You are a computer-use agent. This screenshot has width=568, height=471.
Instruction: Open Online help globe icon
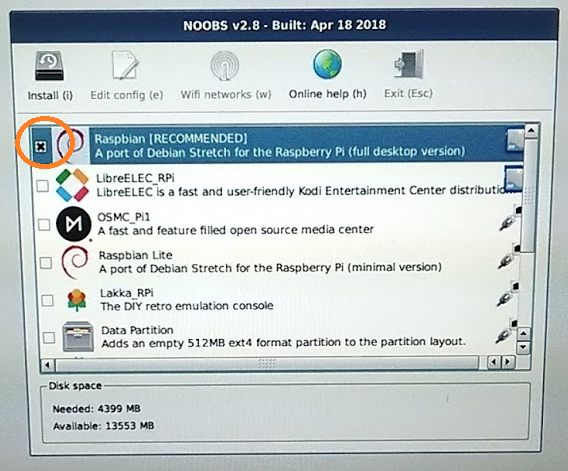(x=327, y=64)
